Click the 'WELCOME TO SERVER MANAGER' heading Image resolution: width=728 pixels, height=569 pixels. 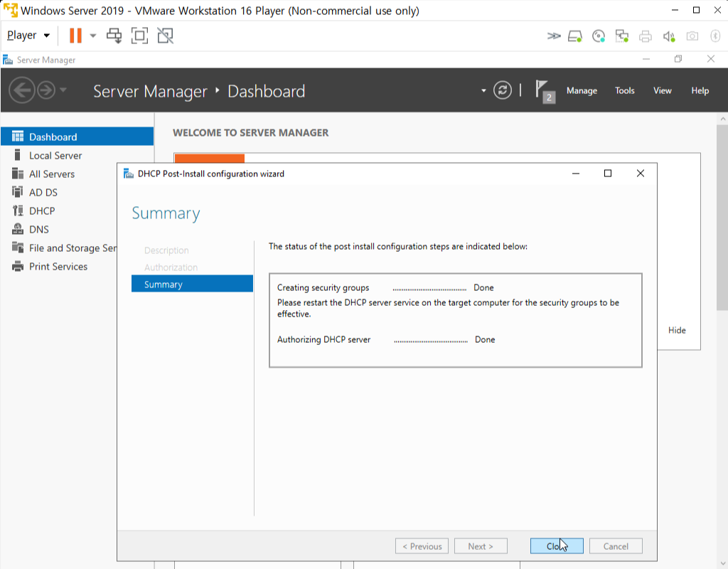coord(251,133)
